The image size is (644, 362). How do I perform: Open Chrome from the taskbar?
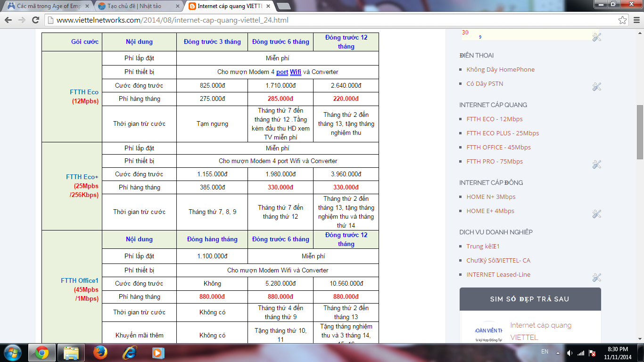[41, 353]
